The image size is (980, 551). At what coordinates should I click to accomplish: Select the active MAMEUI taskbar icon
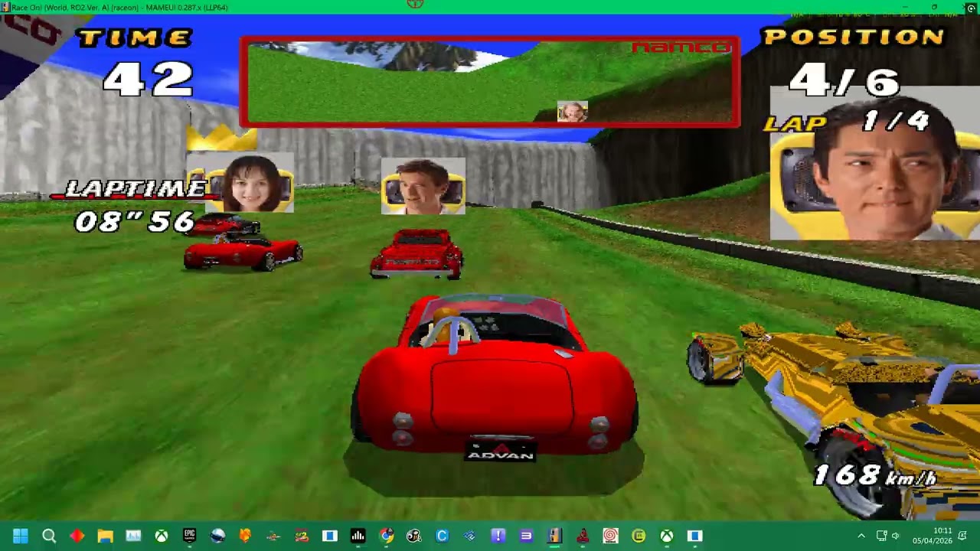coord(554,536)
